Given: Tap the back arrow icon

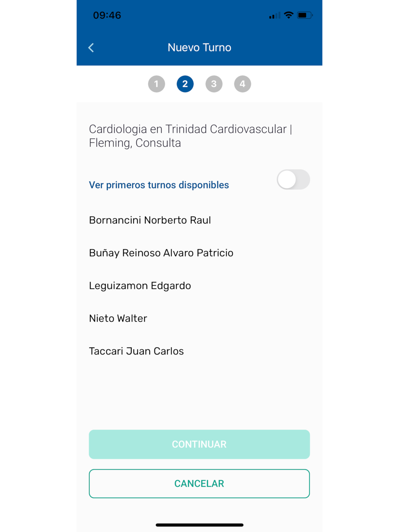Looking at the screenshot, I should (x=91, y=48).
